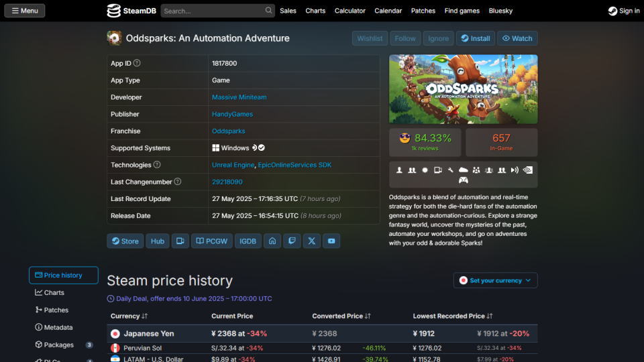This screenshot has height=362, width=644.
Task: Click the Steam Deck icon in Supported Systems
Action: point(254,147)
